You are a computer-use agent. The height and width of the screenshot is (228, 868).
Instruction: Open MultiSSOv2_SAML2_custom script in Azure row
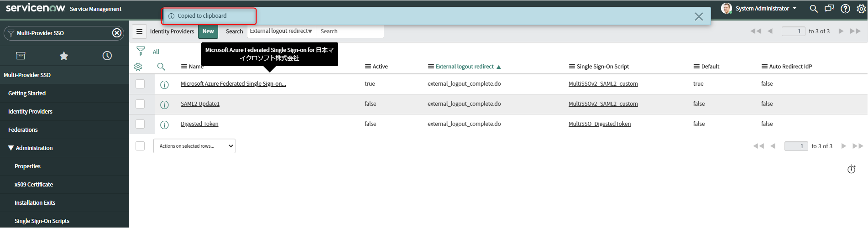pos(603,84)
